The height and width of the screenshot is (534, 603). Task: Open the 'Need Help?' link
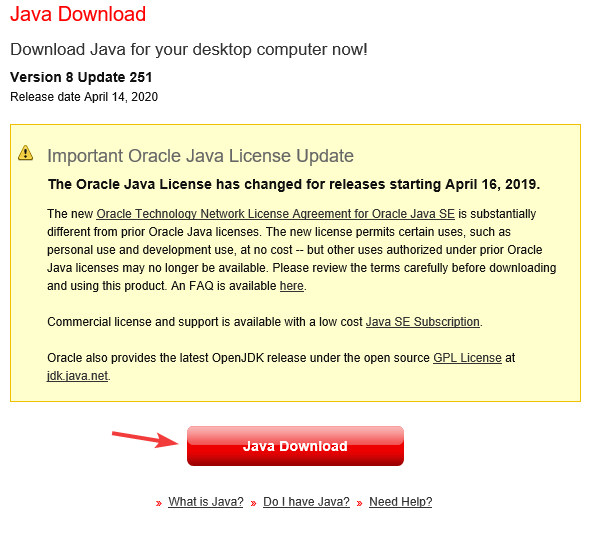[x=400, y=502]
